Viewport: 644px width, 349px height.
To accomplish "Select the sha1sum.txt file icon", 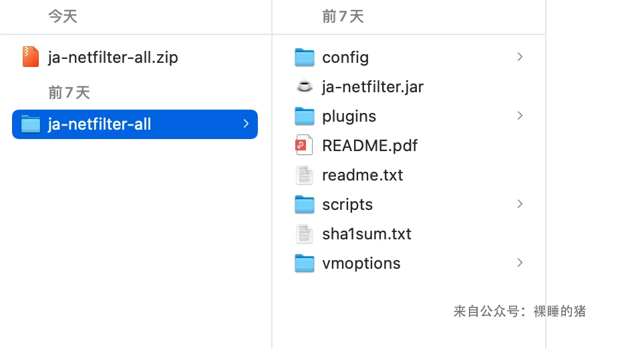I will [x=305, y=233].
